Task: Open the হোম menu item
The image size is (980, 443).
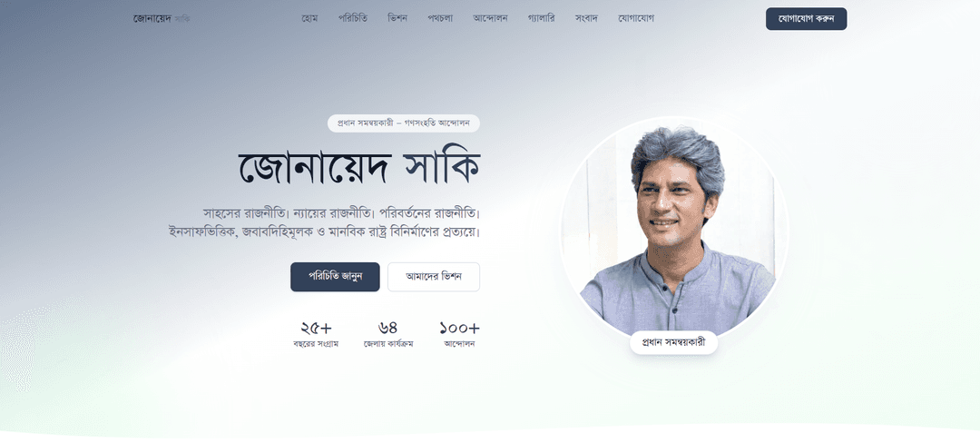Action: (x=309, y=18)
